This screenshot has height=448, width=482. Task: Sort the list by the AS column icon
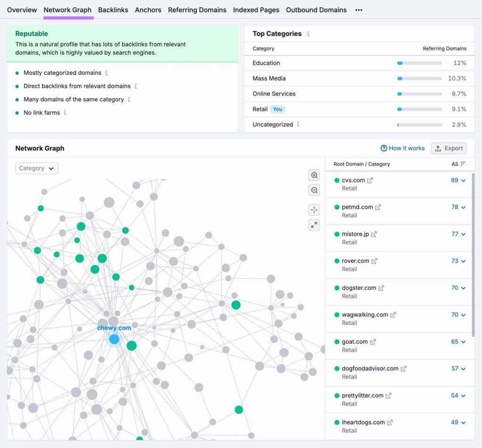(463, 164)
